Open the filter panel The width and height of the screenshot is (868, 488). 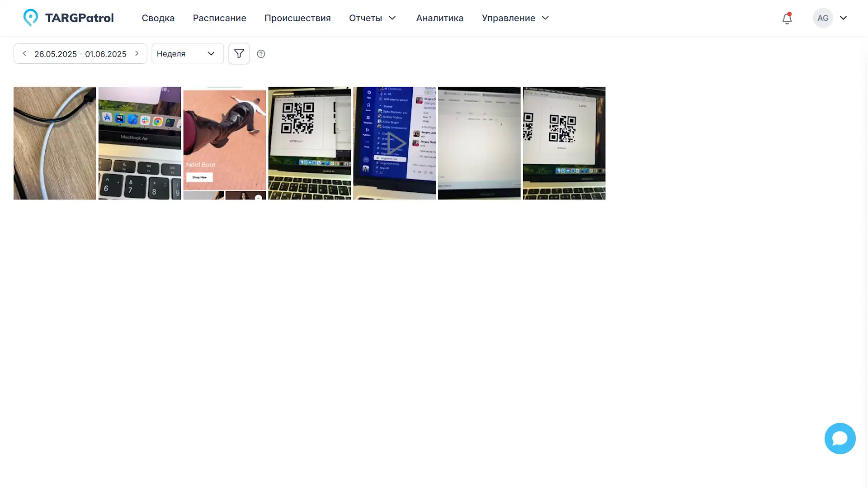tap(239, 53)
